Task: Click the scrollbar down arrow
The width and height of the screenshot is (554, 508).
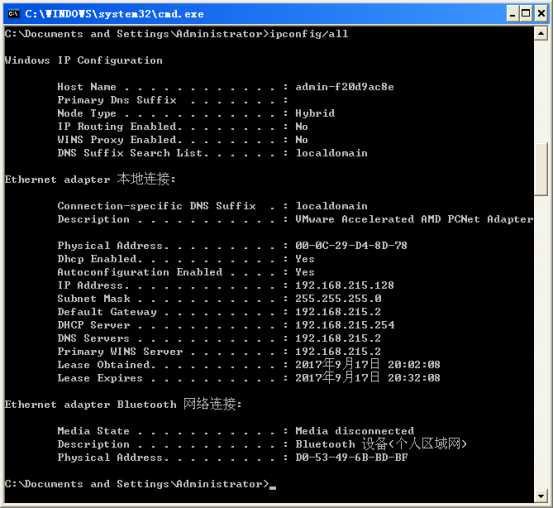Action: click(x=541, y=496)
